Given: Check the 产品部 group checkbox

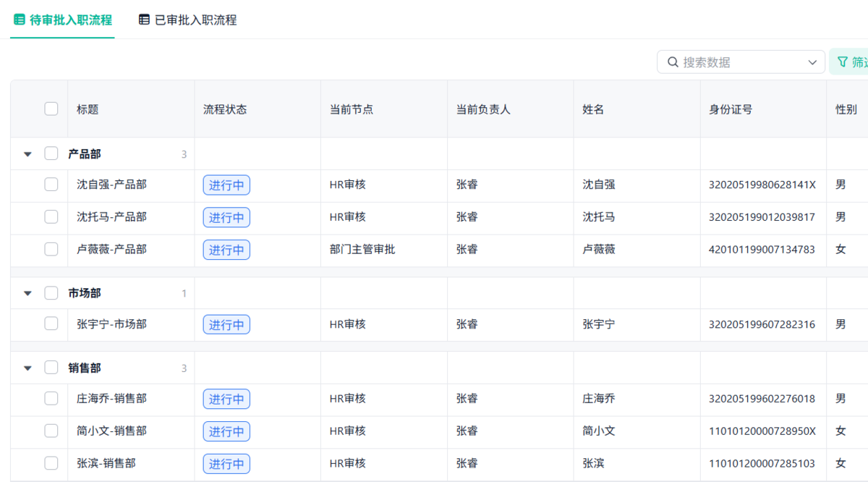Looking at the screenshot, I should coord(51,153).
